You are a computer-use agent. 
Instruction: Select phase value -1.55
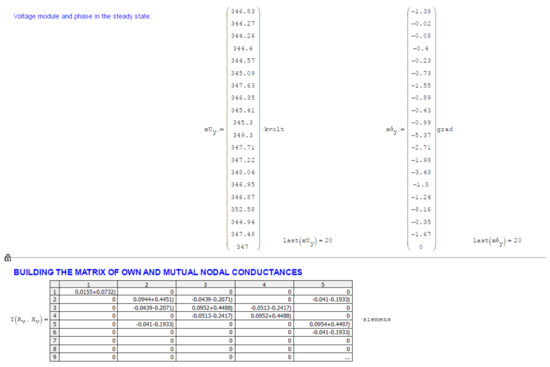pyautogui.click(x=421, y=86)
